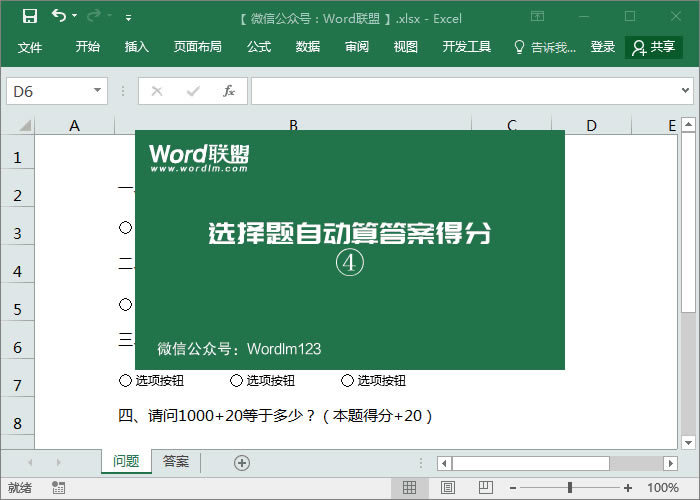Switch to the 答案 sheet tab
Image resolution: width=700 pixels, height=500 pixels.
176,461
